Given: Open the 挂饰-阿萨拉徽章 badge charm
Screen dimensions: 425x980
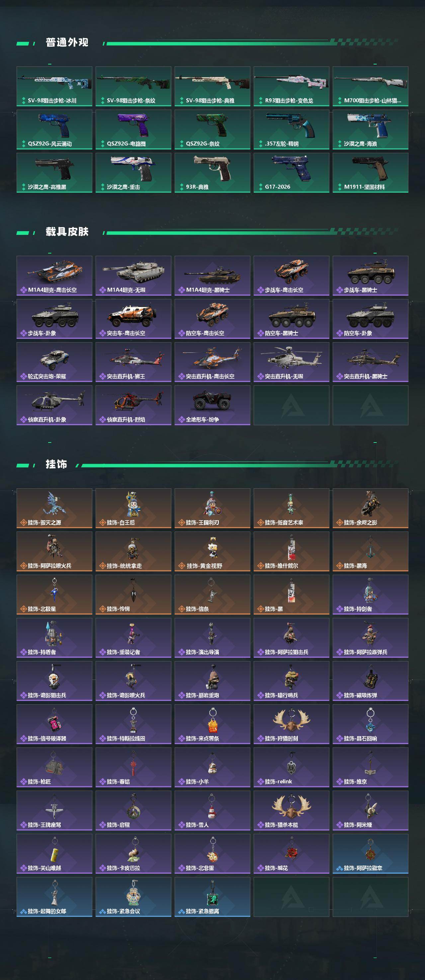Looking at the screenshot, I should click(x=370, y=854).
